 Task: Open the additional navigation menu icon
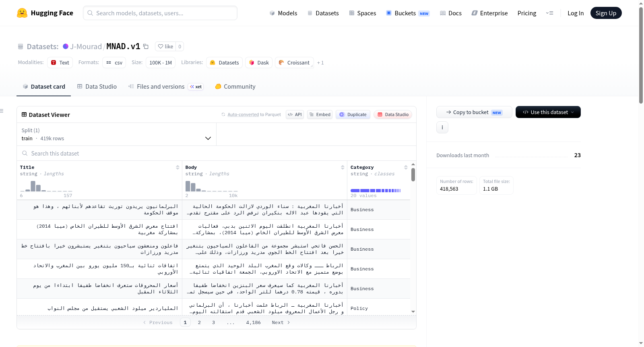(x=549, y=13)
